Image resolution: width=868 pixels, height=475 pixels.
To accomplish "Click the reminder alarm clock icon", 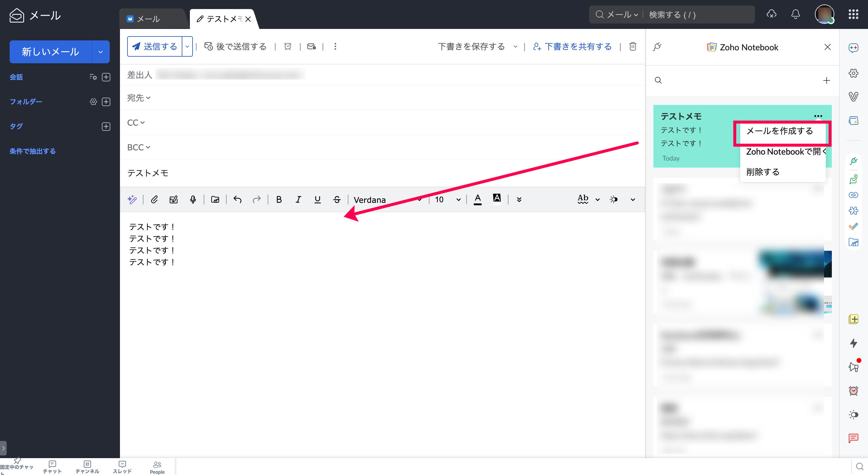I will 288,46.
